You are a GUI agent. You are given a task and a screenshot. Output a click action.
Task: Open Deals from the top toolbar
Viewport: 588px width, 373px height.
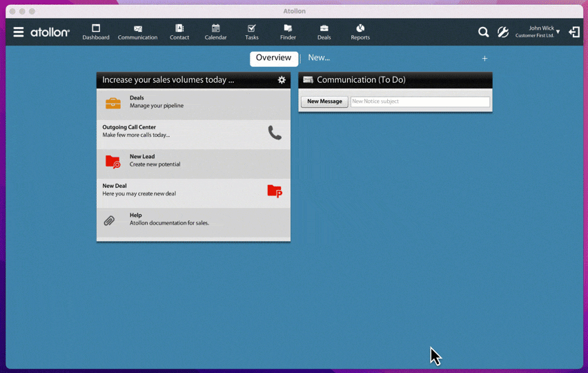324,32
